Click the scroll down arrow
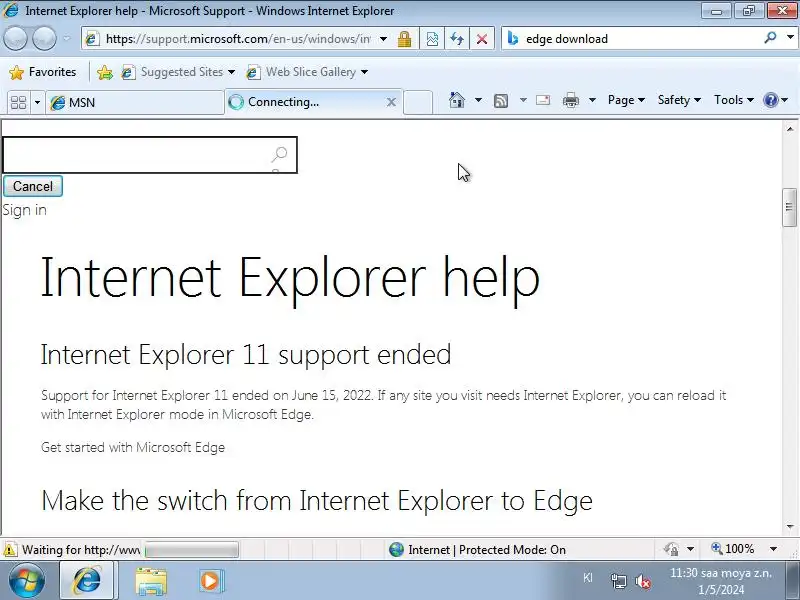Image resolution: width=800 pixels, height=600 pixels. (789, 527)
